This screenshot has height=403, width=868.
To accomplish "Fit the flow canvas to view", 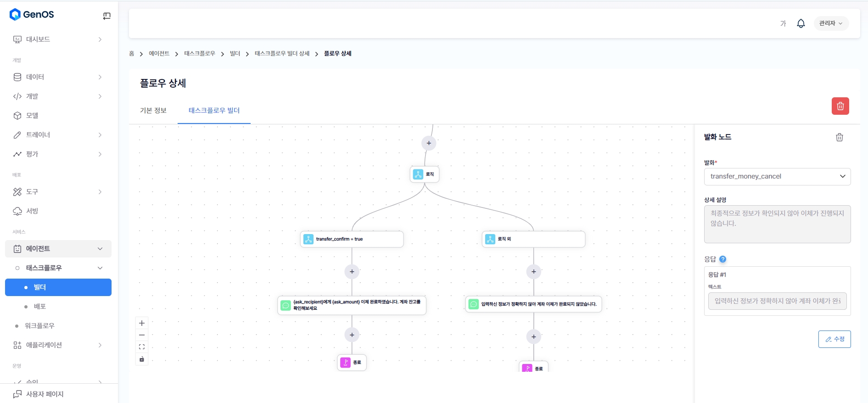I will click(142, 347).
